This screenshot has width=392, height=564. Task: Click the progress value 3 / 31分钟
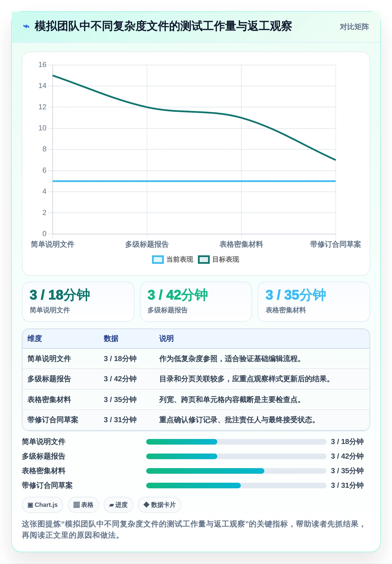tap(347, 486)
